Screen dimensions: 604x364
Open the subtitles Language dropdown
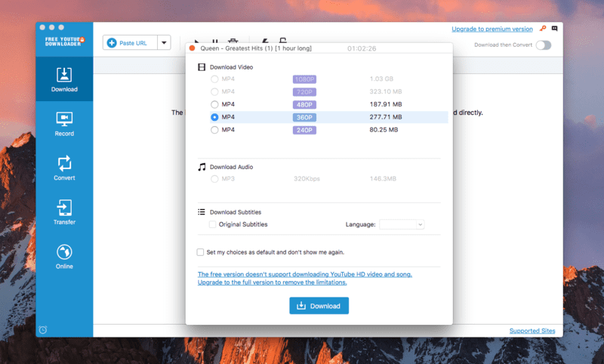(x=402, y=224)
